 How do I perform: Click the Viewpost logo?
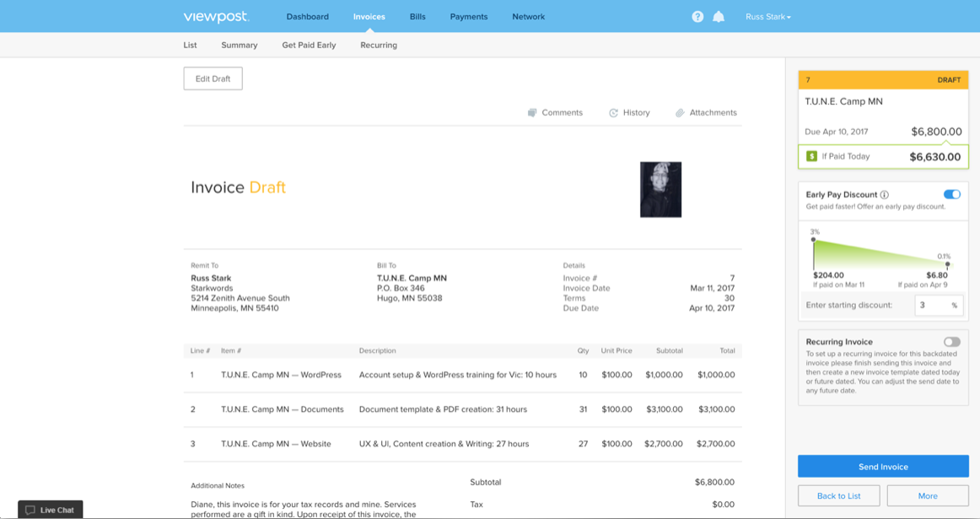click(x=216, y=17)
